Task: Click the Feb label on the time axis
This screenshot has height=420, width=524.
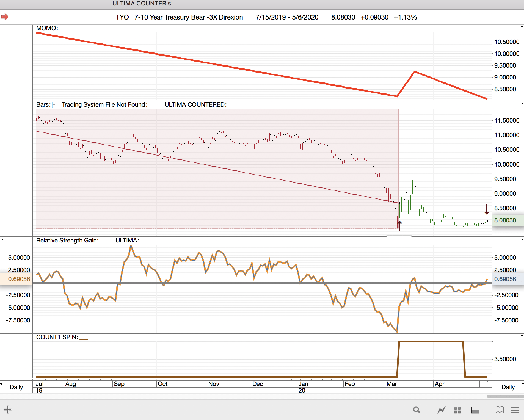Action: pyautogui.click(x=350, y=384)
